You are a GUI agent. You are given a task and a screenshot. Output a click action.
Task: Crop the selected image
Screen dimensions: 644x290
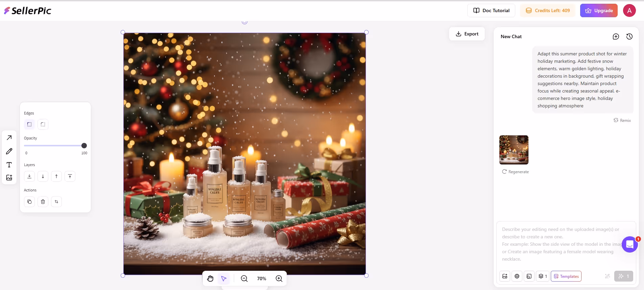(x=56, y=202)
